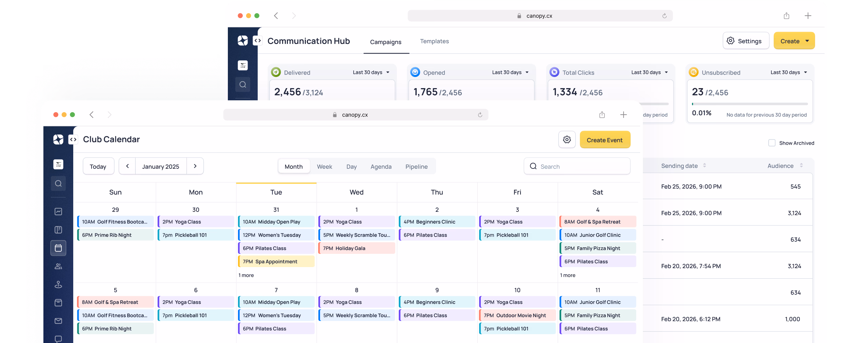Screen dimensions: 868x343
Task: Click Canopy logo in Club Calendar window
Action: [58, 139]
